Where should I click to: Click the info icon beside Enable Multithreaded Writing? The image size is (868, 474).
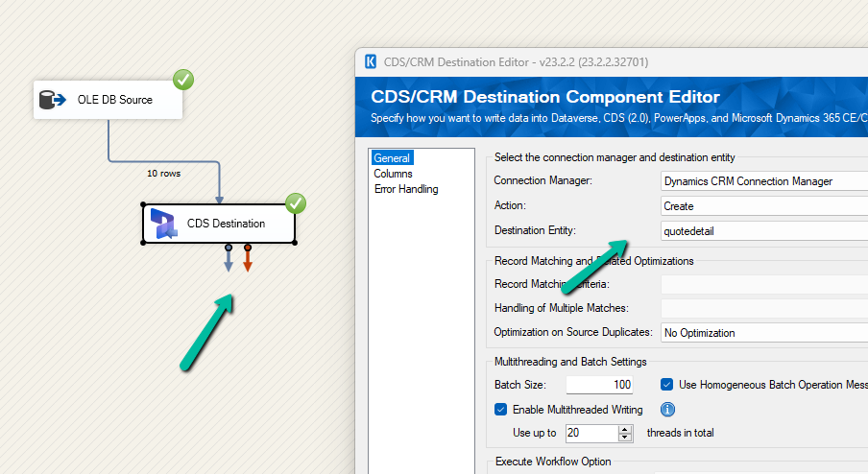667,410
